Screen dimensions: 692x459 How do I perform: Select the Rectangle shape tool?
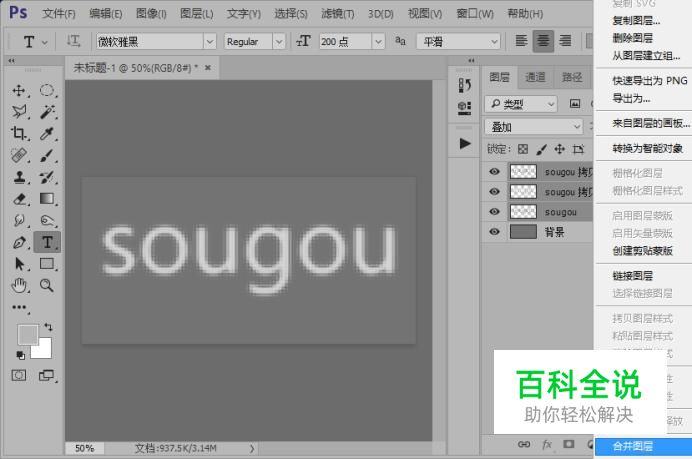47,264
